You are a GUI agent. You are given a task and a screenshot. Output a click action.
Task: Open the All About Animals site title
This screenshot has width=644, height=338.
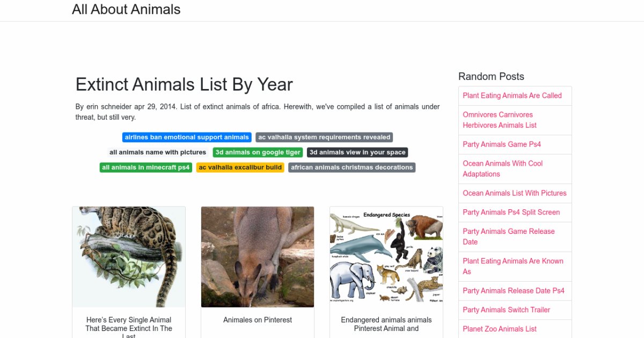point(126,10)
